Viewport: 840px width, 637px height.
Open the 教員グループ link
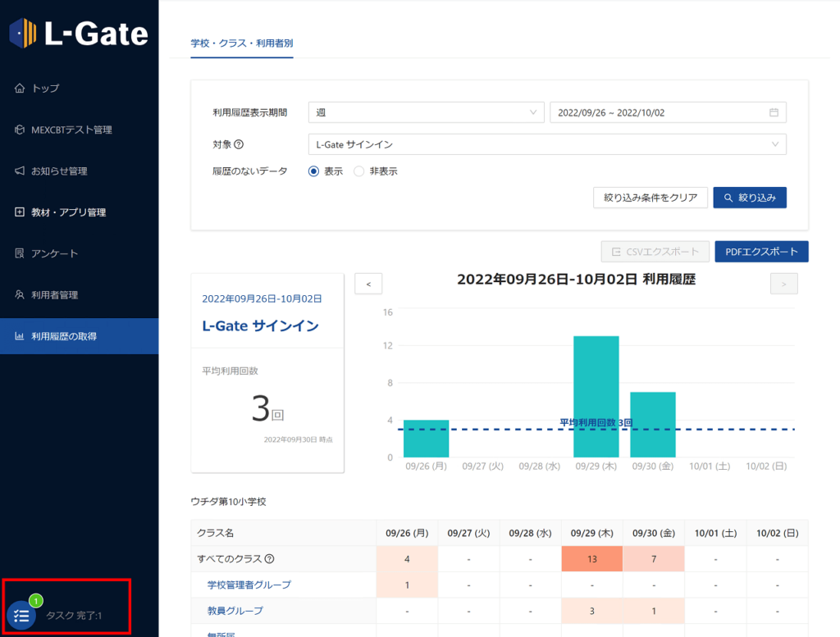(x=235, y=610)
